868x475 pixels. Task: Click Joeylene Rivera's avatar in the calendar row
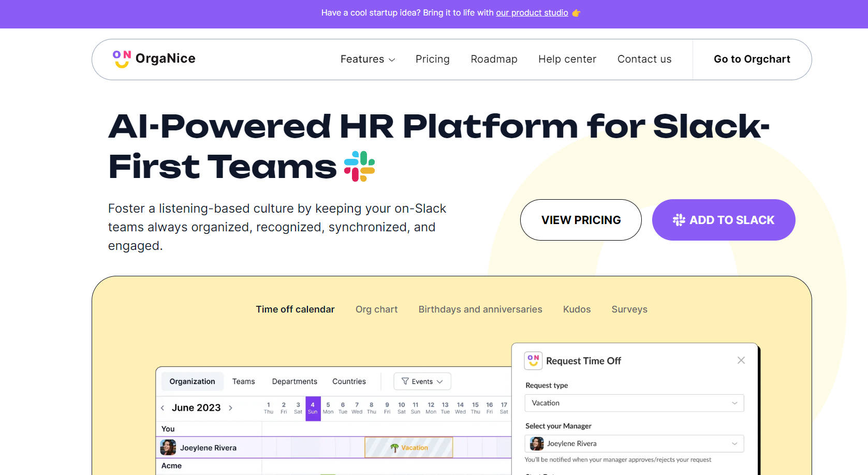click(168, 447)
